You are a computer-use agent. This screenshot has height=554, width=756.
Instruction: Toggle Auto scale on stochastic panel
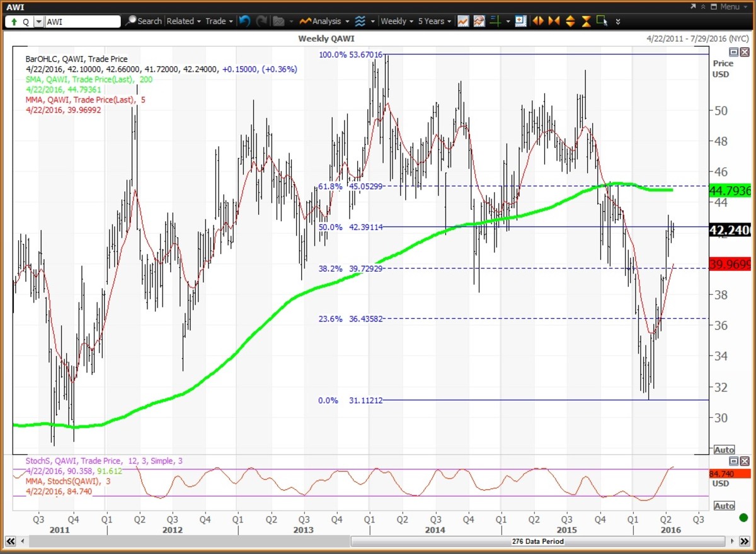click(724, 506)
